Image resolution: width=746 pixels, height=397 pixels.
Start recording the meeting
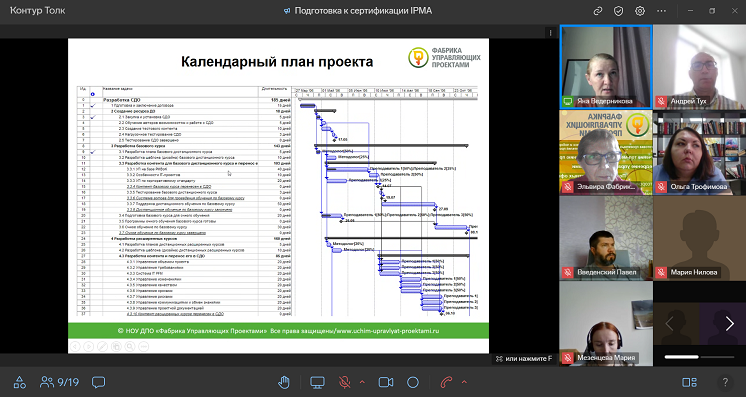pyautogui.click(x=413, y=382)
